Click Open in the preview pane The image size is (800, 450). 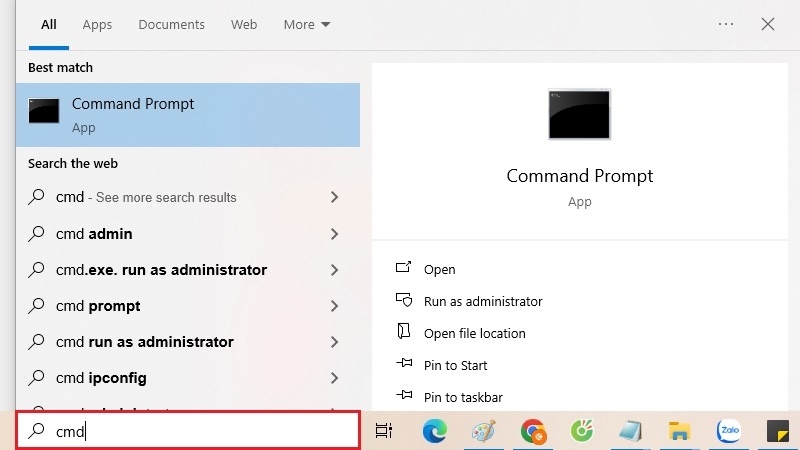(439, 269)
